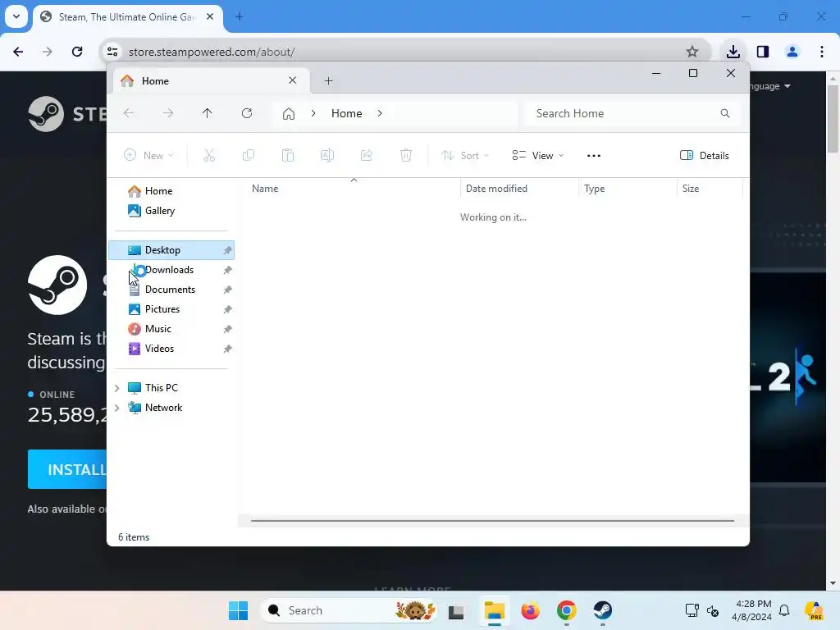Screen dimensions: 840x630
Task: Click the horizontal scrollbar in Explorer
Action: coord(492,520)
